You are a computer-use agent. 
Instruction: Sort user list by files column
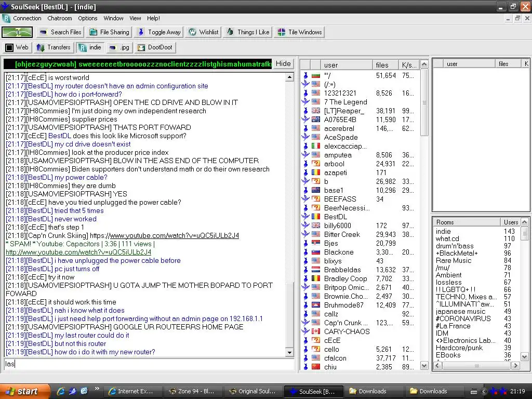click(385, 65)
